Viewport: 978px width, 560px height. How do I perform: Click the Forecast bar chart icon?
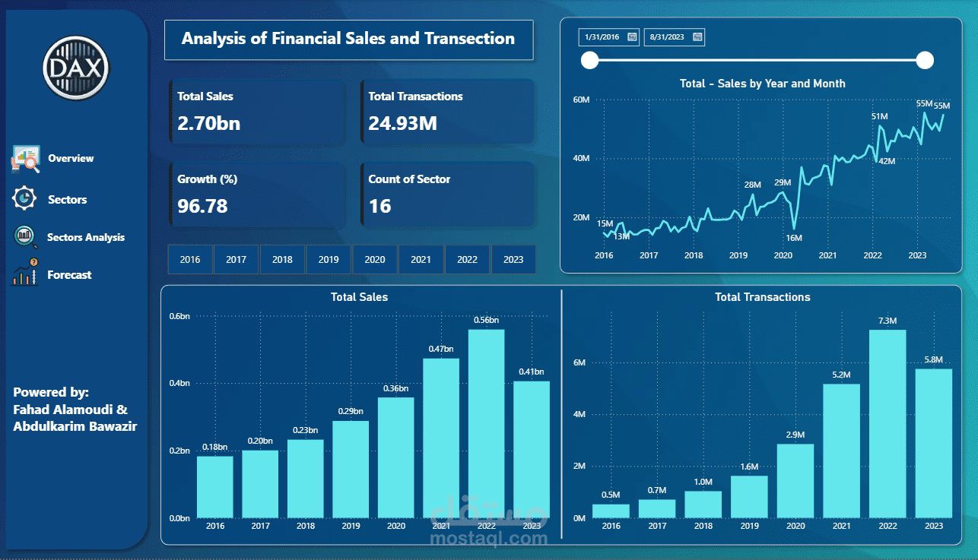[26, 273]
